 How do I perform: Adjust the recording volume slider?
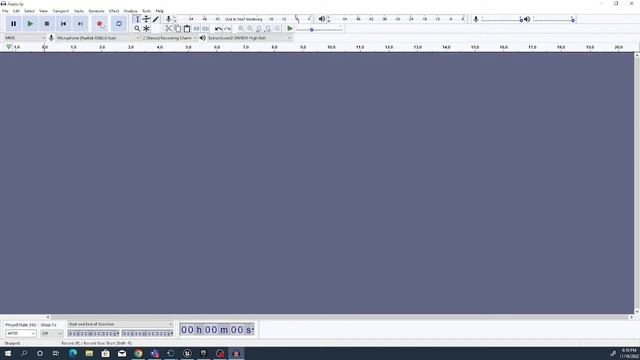click(502, 20)
